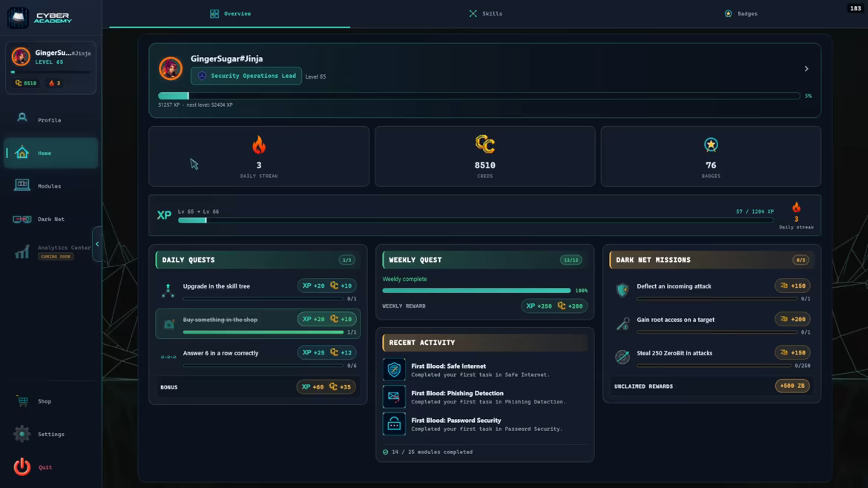Click the Dark Net Missions 0/3 counter
The image size is (868, 488).
(800, 260)
